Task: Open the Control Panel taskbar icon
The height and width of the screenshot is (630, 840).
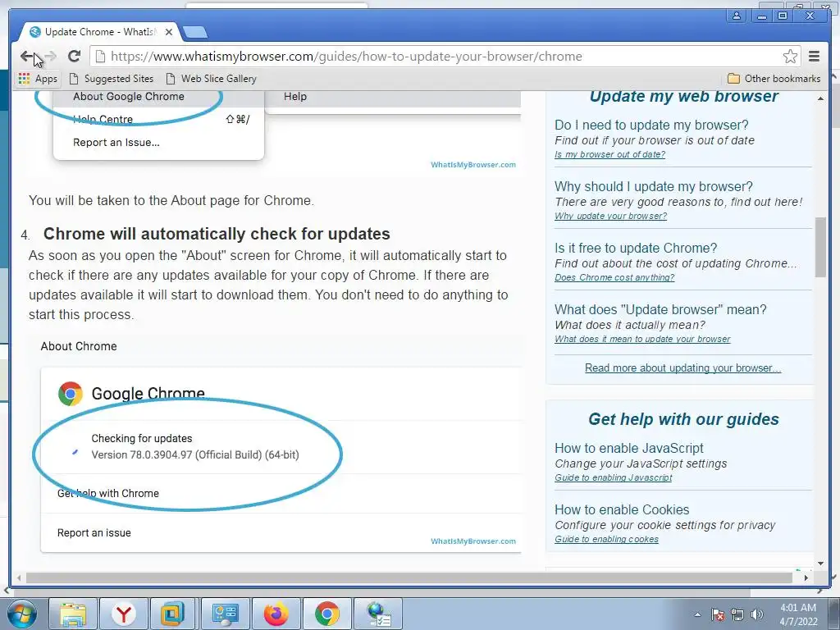Action: pos(225,614)
